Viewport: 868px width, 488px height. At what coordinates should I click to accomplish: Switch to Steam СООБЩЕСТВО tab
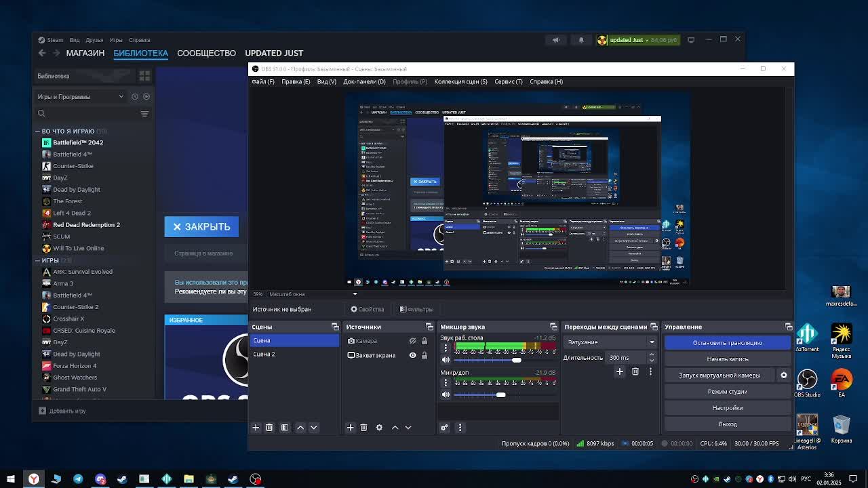206,53
